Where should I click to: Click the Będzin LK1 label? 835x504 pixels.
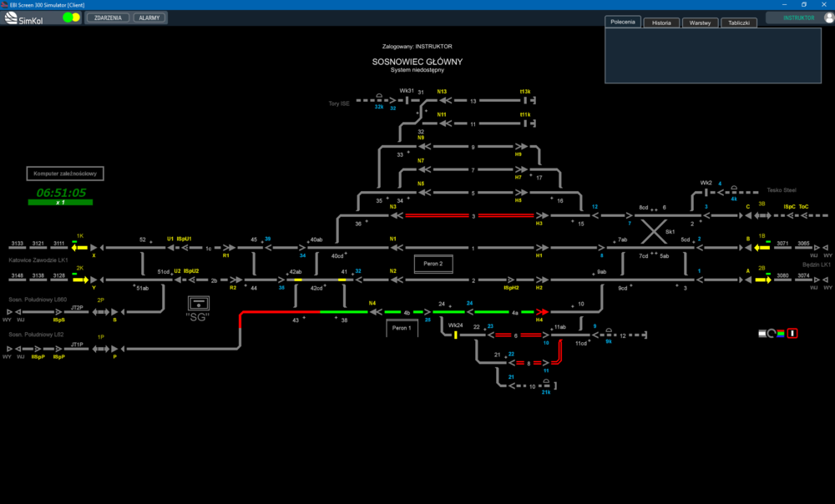coord(817,265)
